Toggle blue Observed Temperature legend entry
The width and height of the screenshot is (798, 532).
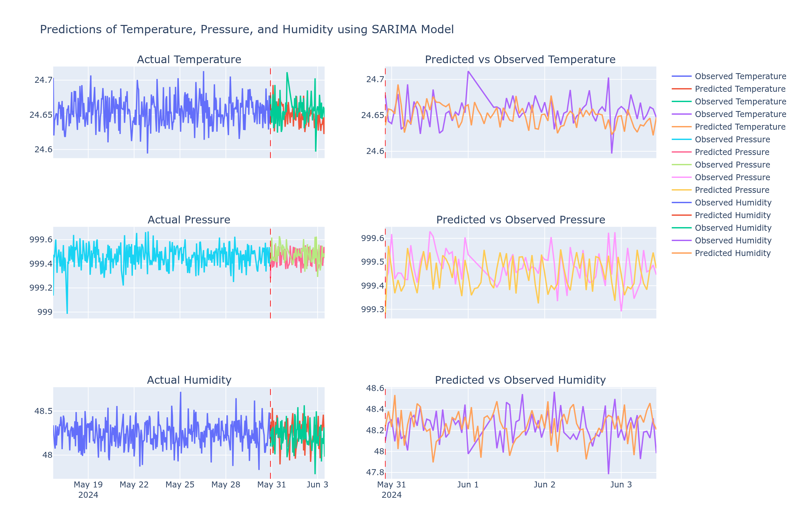[740, 76]
